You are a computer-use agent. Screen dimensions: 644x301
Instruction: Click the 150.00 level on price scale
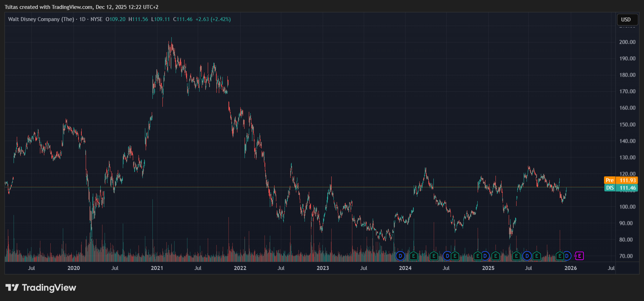click(x=627, y=125)
